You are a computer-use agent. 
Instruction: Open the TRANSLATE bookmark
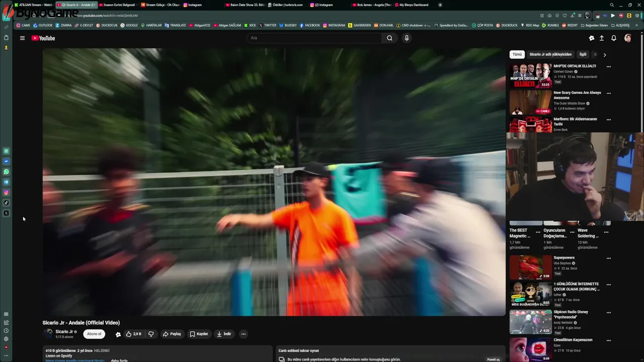[x=175, y=25]
